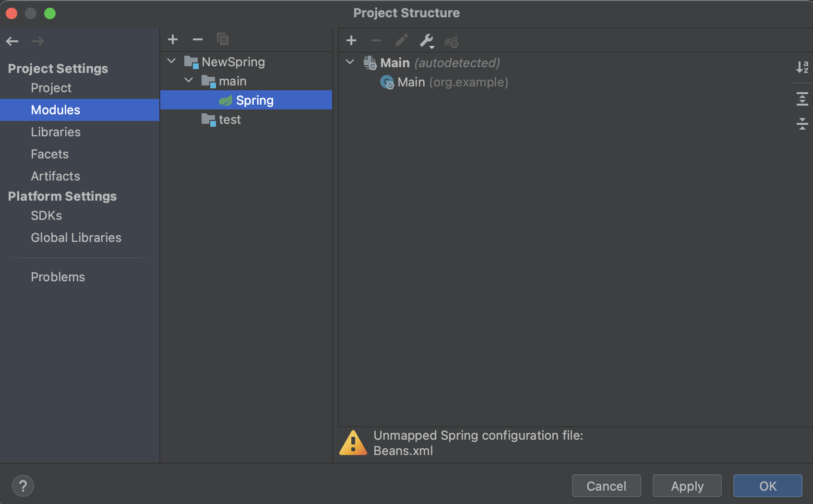The width and height of the screenshot is (813, 504).
Task: Collapse the Main autodetected context
Action: (x=350, y=62)
